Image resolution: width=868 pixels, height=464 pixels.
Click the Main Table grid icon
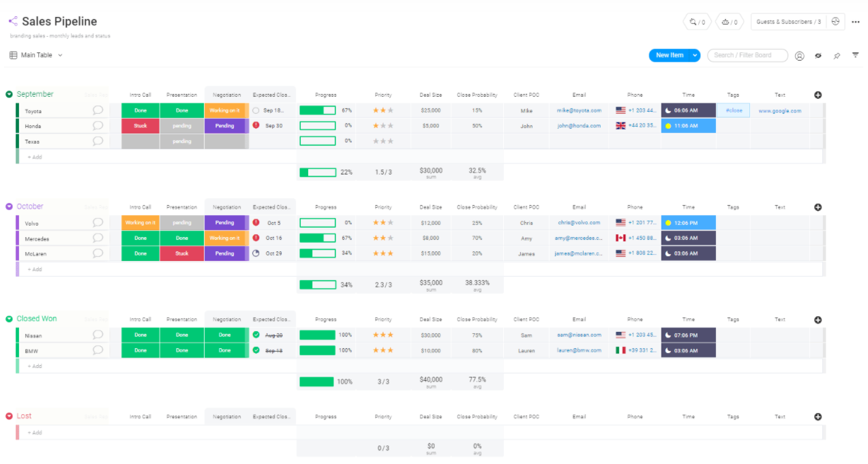click(x=13, y=55)
